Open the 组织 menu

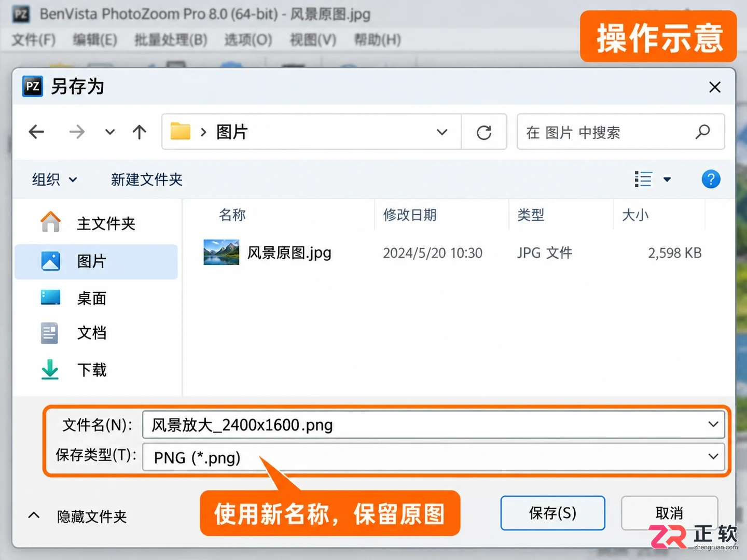[54, 179]
